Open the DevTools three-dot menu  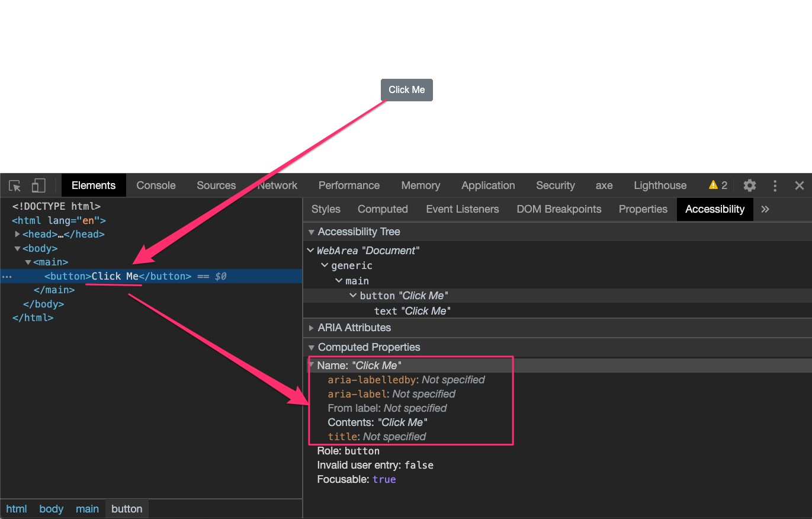click(x=775, y=185)
